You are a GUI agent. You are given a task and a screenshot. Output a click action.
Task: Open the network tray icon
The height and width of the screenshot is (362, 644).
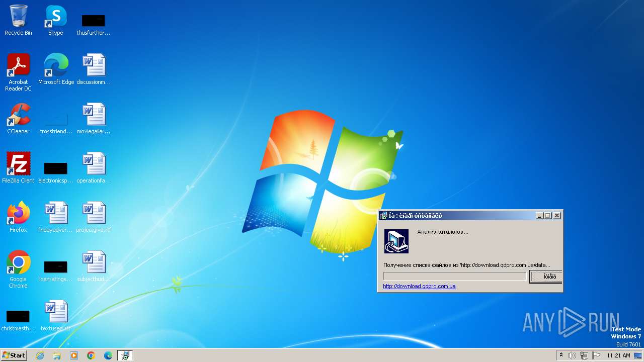click(584, 355)
